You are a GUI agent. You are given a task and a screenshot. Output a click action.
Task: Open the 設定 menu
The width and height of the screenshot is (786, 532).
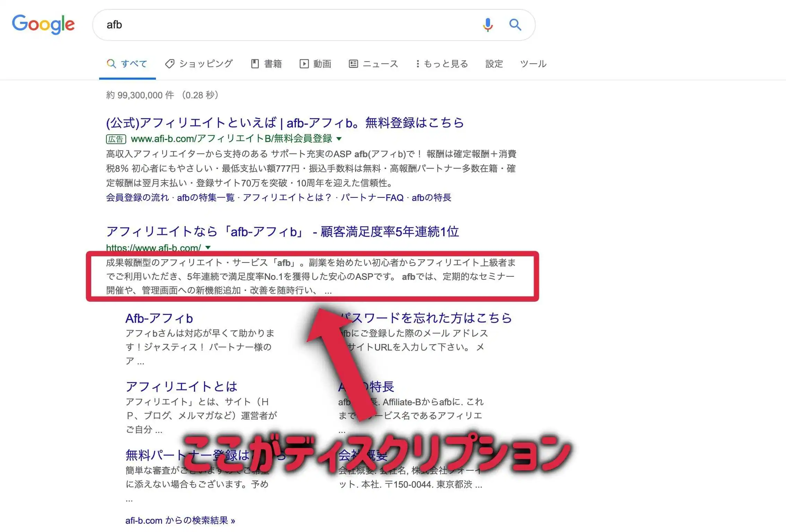coord(494,64)
